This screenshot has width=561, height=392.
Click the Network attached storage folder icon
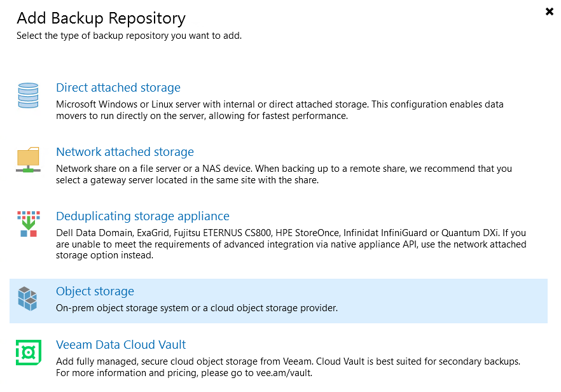click(28, 160)
